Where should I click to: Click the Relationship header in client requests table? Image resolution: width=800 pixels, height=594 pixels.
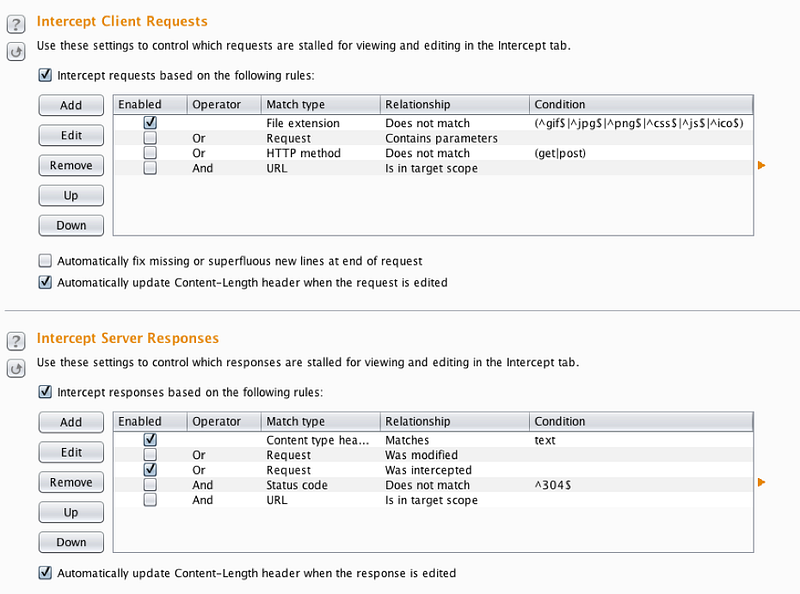tap(455, 105)
